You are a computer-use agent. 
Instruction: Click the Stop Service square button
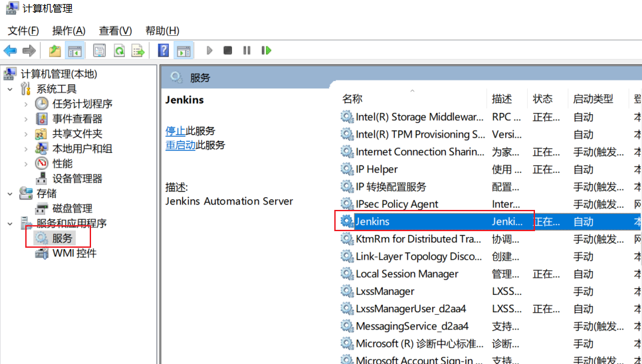tap(228, 50)
